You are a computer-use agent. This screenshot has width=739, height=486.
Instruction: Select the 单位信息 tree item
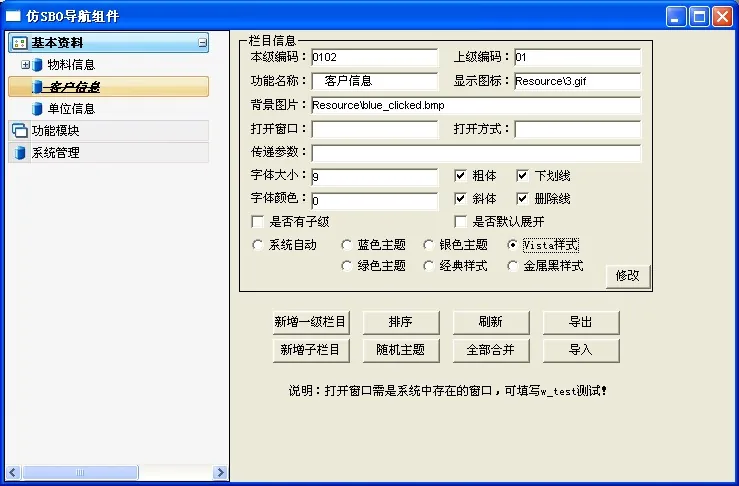pos(72,109)
